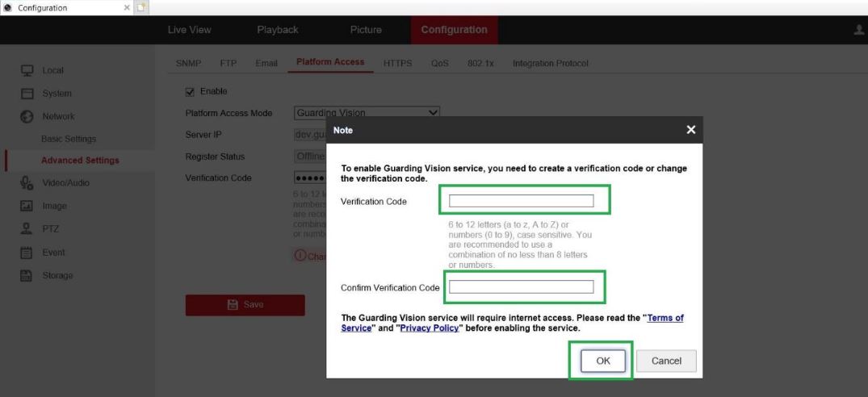Click OK in the Note dialog

click(x=603, y=361)
